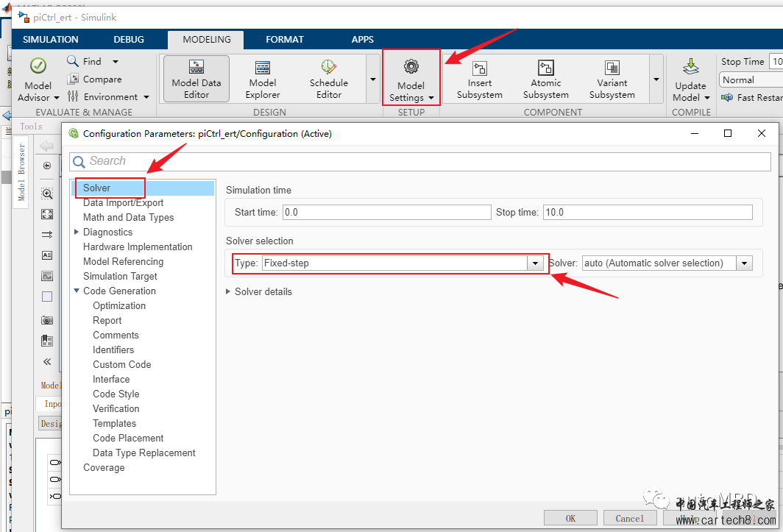Switch to the APPS ribbon tab
Image resolution: width=783 pixels, height=532 pixels.
click(x=363, y=40)
